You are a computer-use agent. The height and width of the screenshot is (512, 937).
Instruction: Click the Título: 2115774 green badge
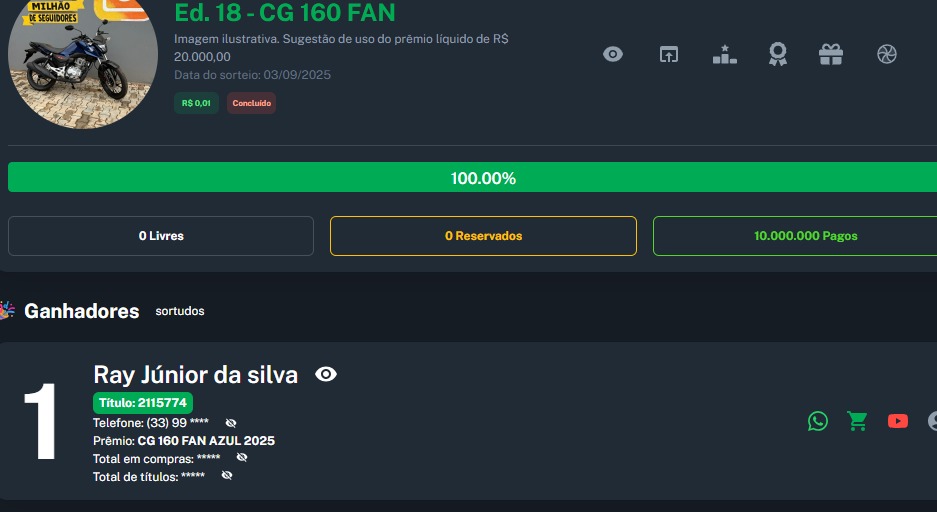tap(143, 403)
